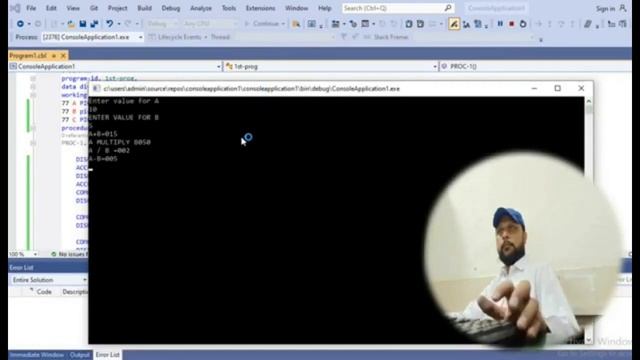Image resolution: width=640 pixels, height=360 pixels.
Task: Open the View menu
Action: click(x=73, y=8)
